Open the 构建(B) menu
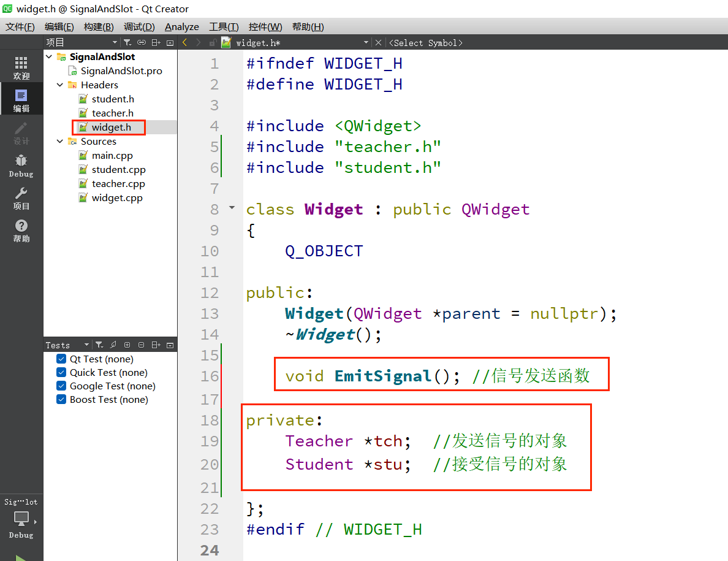Screen dimensions: 728x561 99,27
